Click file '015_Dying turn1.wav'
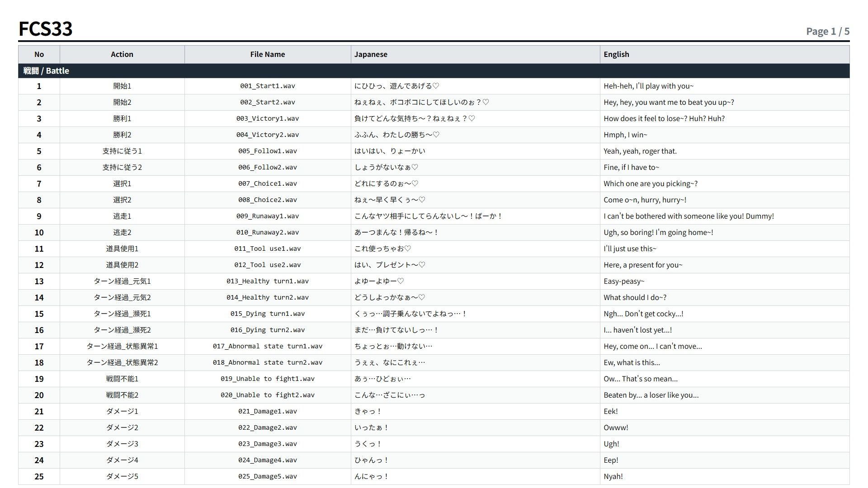 (x=267, y=314)
